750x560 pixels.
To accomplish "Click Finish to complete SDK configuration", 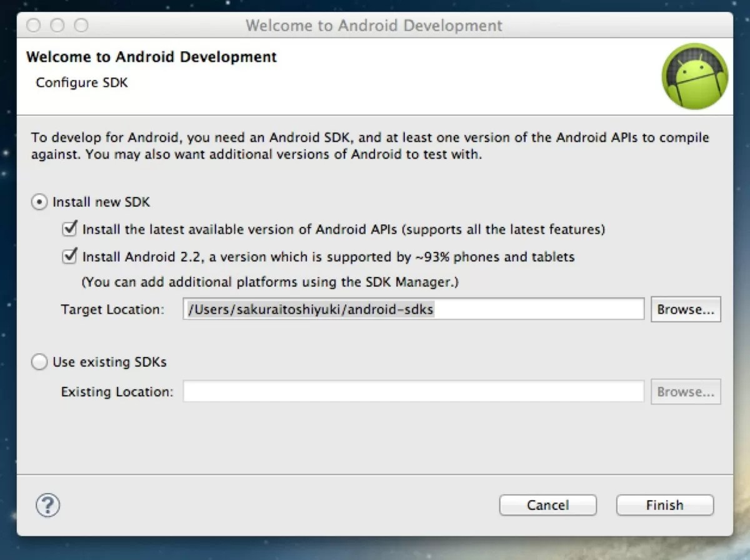I will tap(665, 505).
